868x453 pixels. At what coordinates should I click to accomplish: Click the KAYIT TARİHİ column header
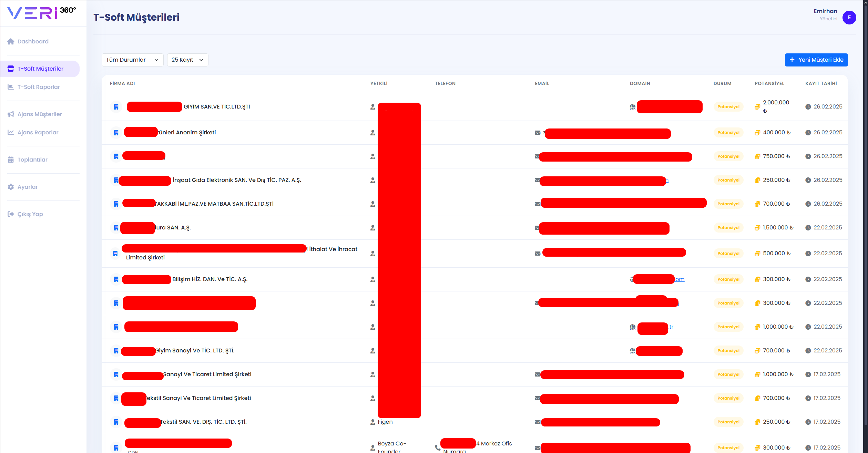[x=821, y=83]
